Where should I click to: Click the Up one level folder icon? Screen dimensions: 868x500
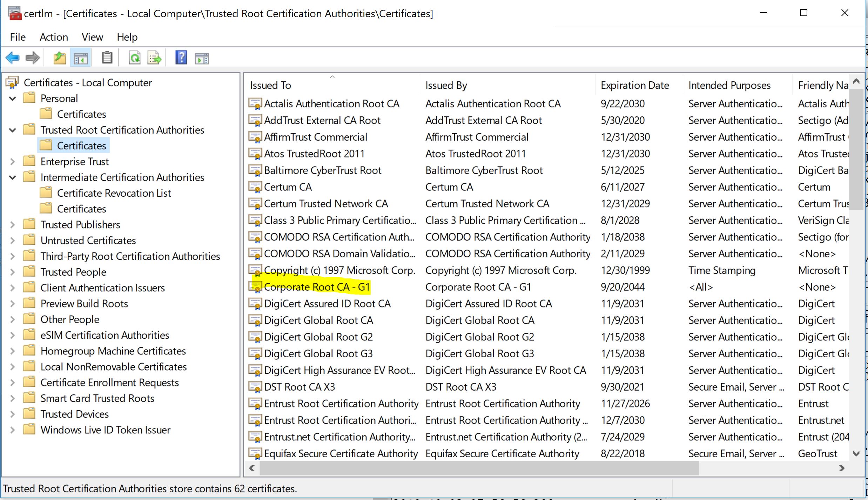coord(59,58)
